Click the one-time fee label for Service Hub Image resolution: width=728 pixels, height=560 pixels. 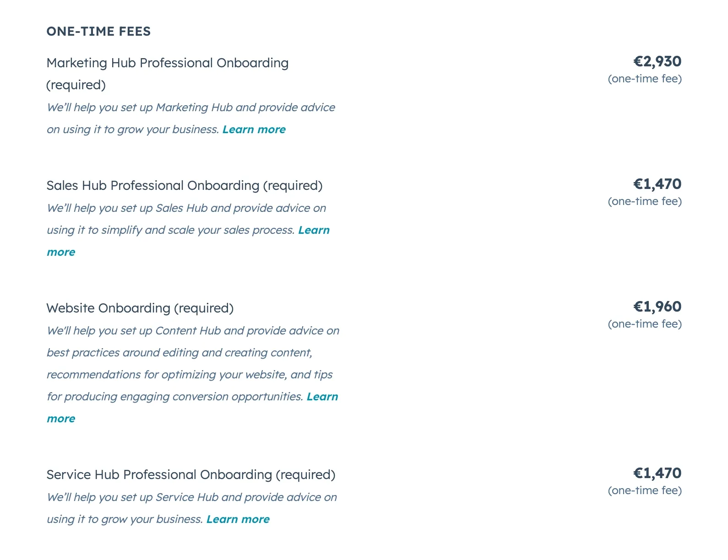[644, 490]
